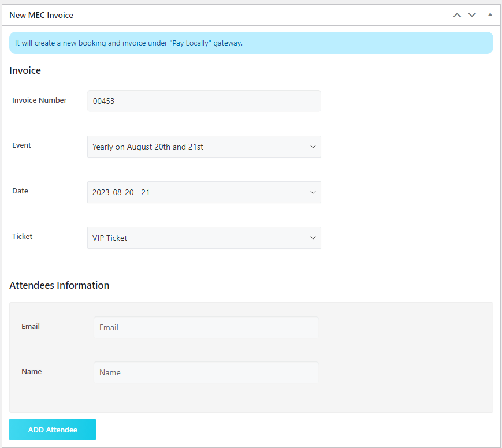
Task: Open the Event dropdown
Action: pos(204,147)
